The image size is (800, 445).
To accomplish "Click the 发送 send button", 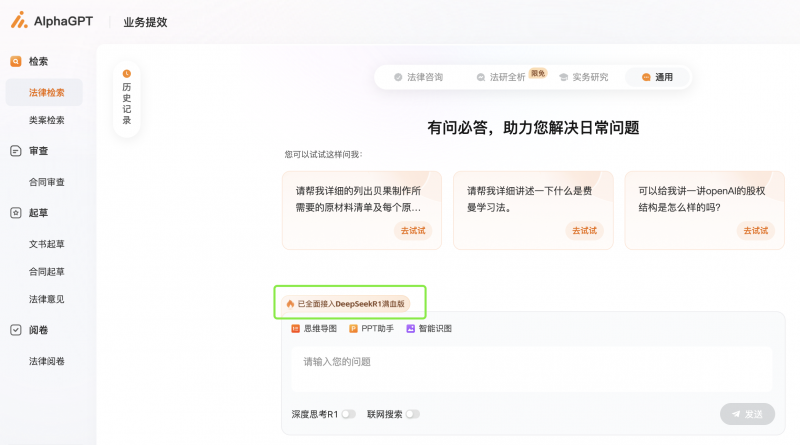I will (x=747, y=414).
